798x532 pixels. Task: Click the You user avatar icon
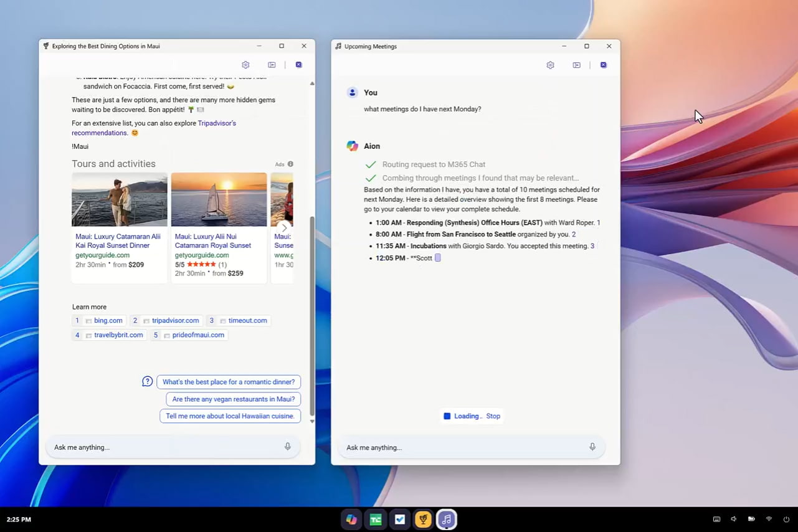pyautogui.click(x=352, y=92)
